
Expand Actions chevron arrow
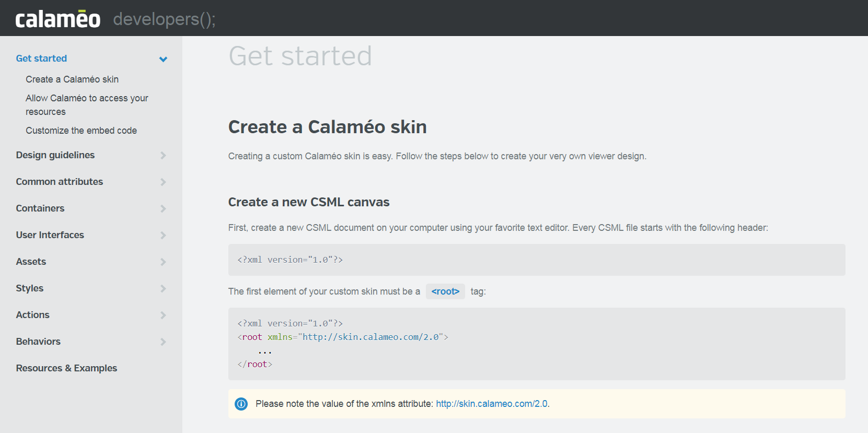coord(163,315)
